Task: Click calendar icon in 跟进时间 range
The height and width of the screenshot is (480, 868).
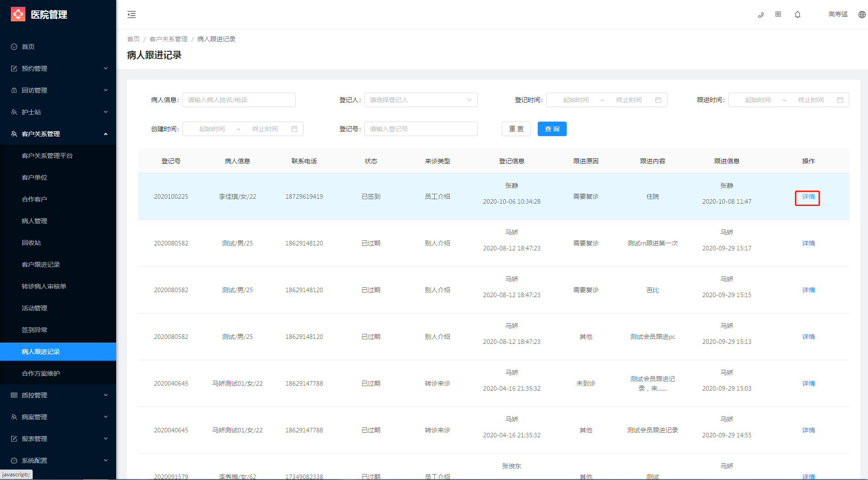Action: click(840, 100)
